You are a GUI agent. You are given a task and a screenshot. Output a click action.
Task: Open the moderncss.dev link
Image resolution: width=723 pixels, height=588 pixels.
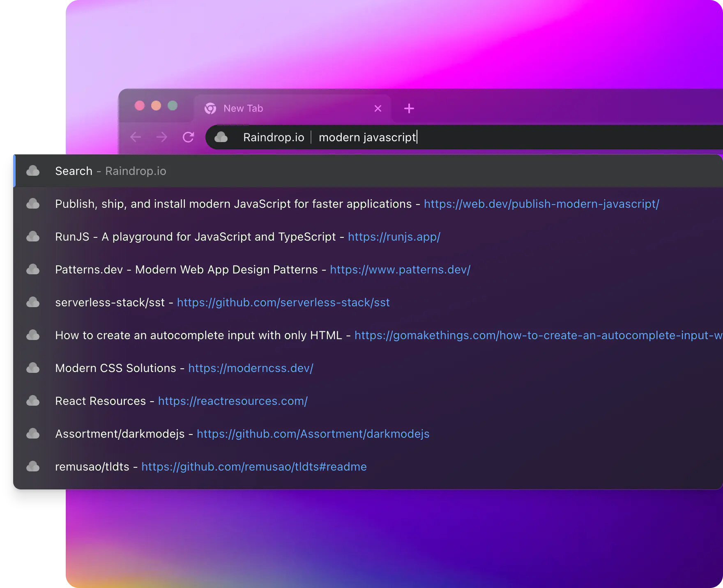(x=251, y=368)
